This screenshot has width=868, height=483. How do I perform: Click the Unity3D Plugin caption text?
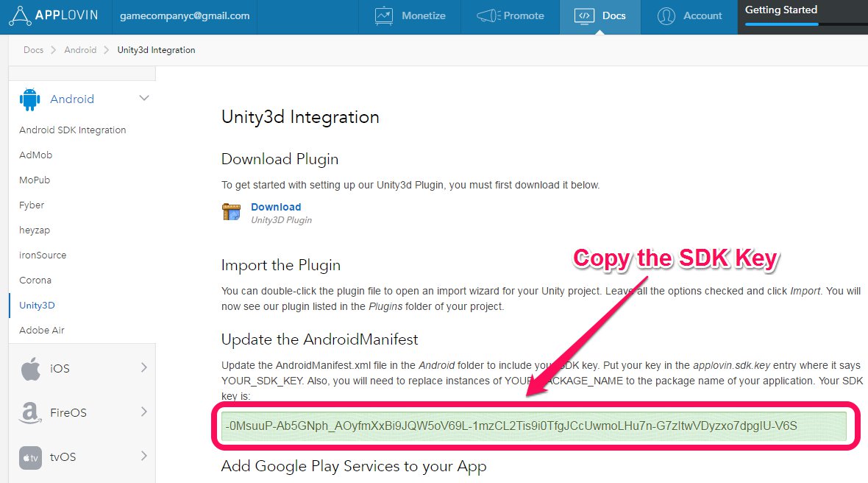tap(281, 220)
